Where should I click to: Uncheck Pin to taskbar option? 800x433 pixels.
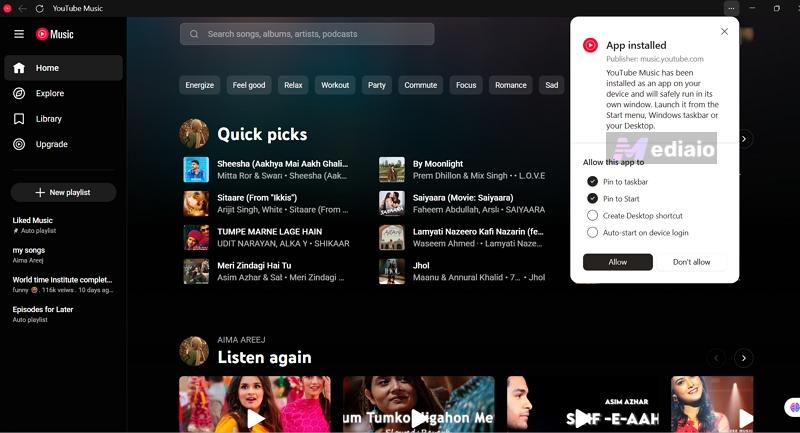point(592,182)
